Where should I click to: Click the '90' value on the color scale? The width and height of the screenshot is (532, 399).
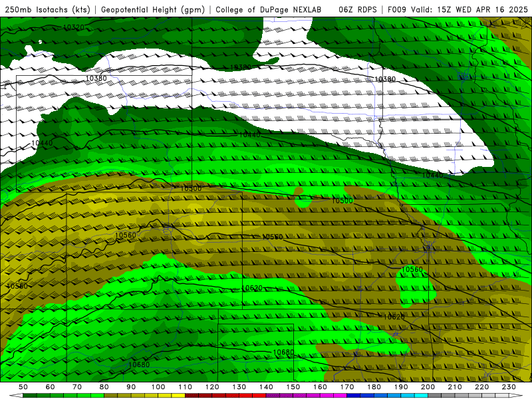pyautogui.click(x=131, y=387)
